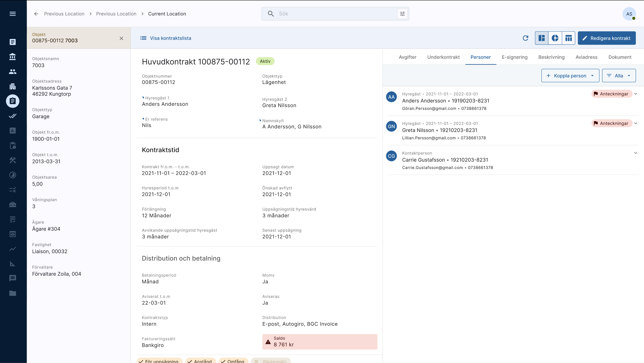Screen dimensions: 644x363
Task: Switch to table layout view
Action: pyautogui.click(x=569, y=38)
